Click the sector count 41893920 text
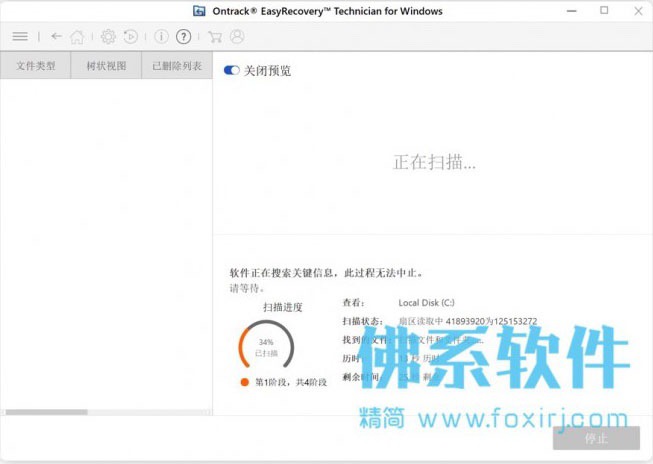The image size is (653, 464). point(465,321)
